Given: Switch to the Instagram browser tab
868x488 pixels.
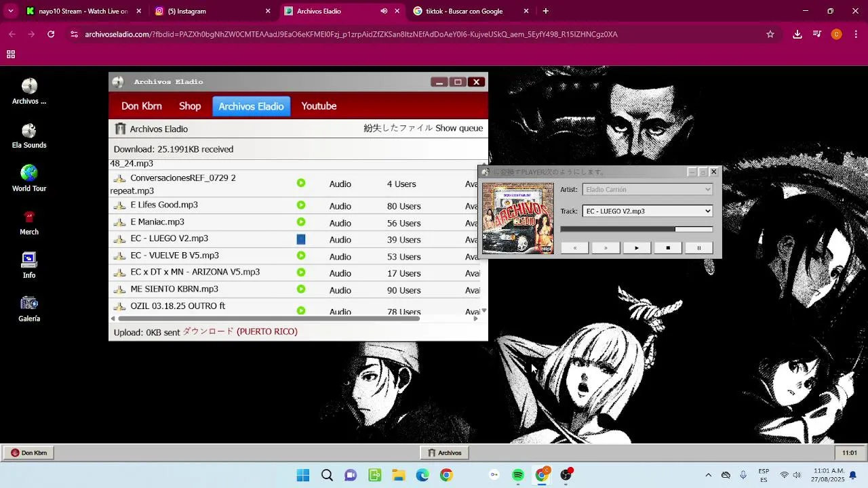Looking at the screenshot, I should click(x=212, y=11).
